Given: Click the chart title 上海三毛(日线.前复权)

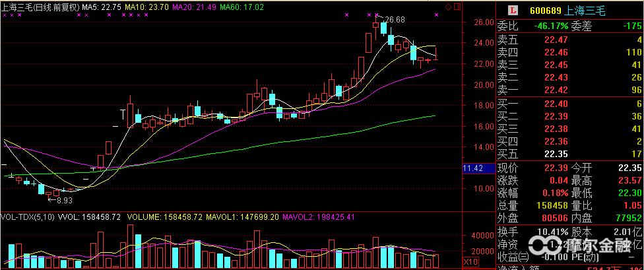Looking at the screenshot, I should click(41, 7).
